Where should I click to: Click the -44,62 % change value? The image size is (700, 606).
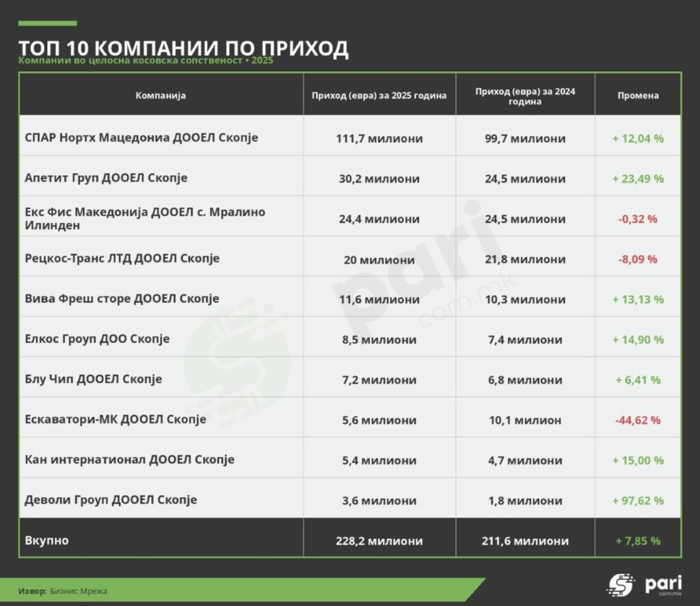point(638,420)
